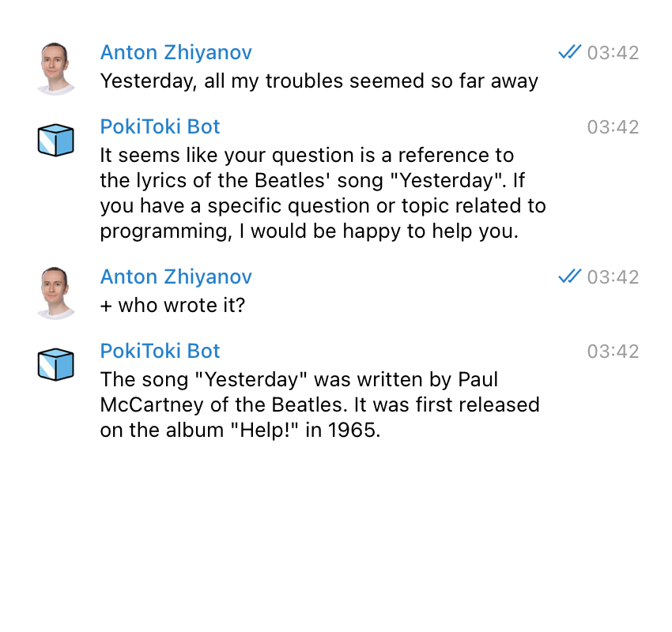Click timestamp next to 'who wrote it?' message
Viewport: 672px width, 632px height.
[613, 277]
